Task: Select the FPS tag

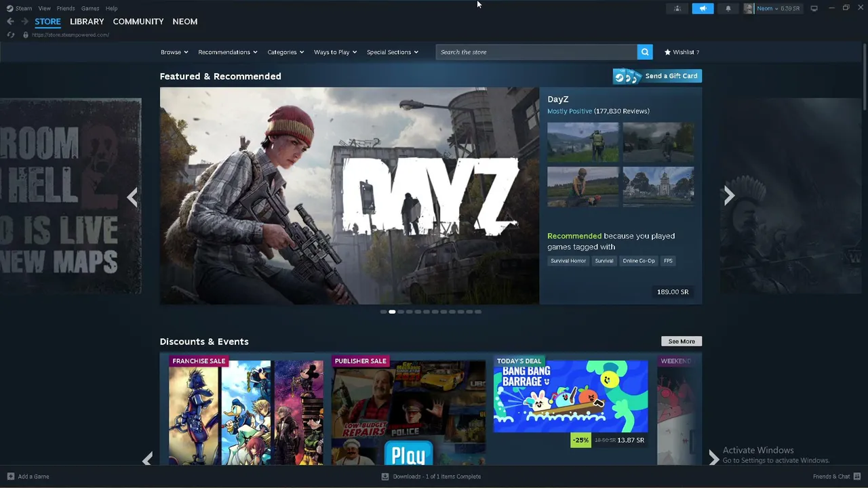Action: (x=668, y=261)
